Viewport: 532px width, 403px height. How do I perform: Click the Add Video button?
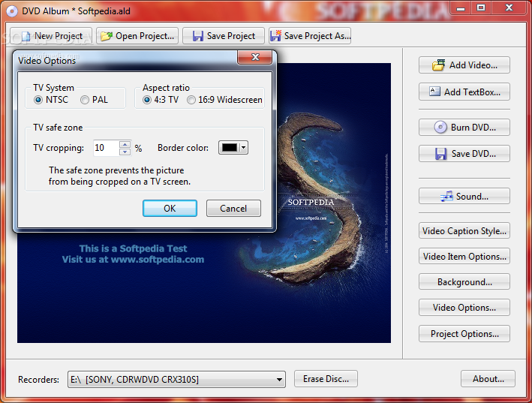[464, 65]
